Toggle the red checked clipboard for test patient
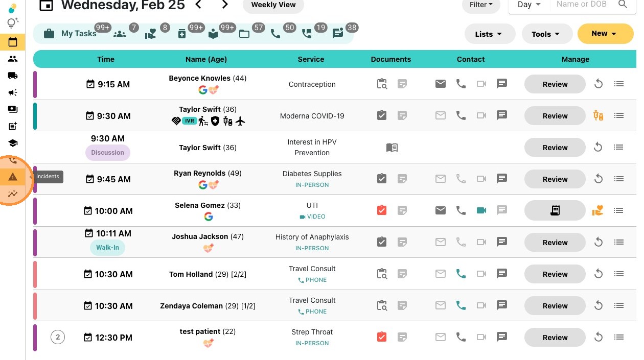 point(382,337)
